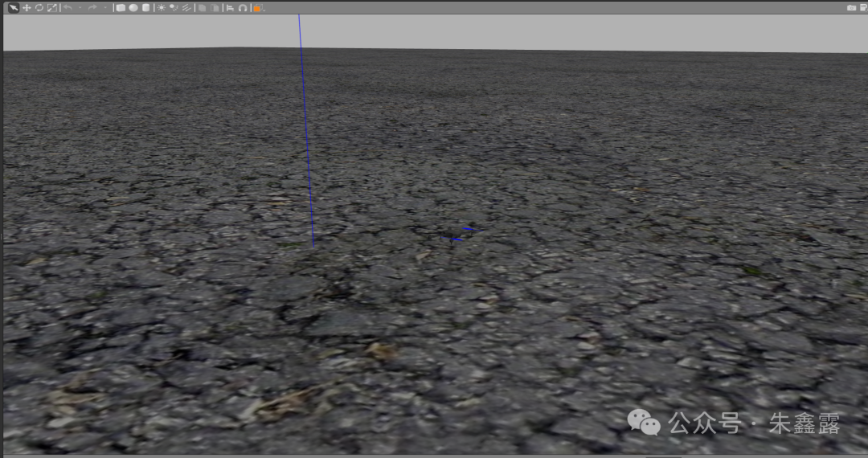
Task: Add a directional light
Action: point(187,8)
